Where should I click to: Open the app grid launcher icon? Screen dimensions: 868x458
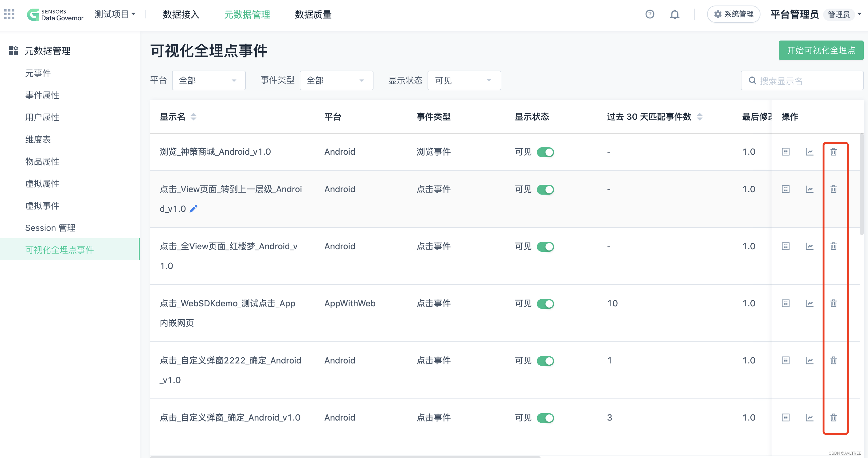[9, 14]
